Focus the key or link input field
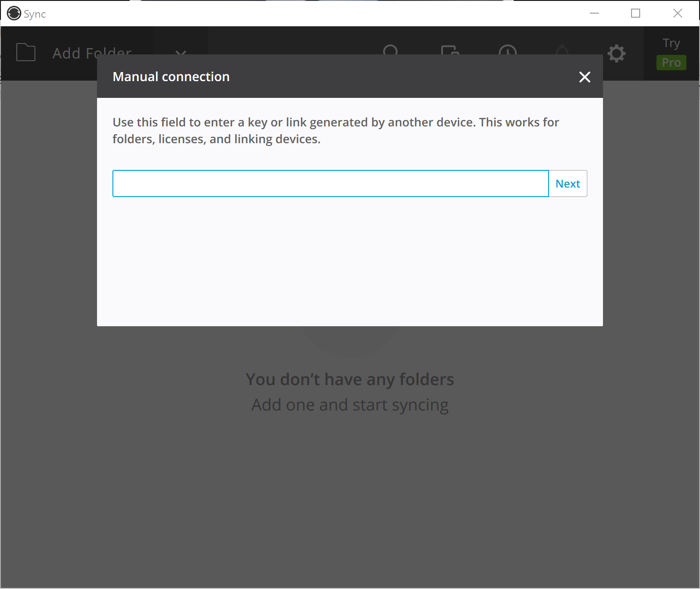 tap(330, 183)
